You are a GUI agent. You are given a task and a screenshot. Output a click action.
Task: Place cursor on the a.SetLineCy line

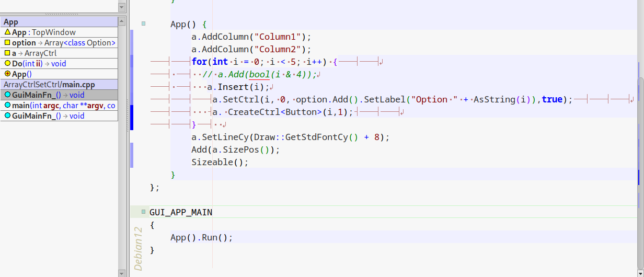290,137
